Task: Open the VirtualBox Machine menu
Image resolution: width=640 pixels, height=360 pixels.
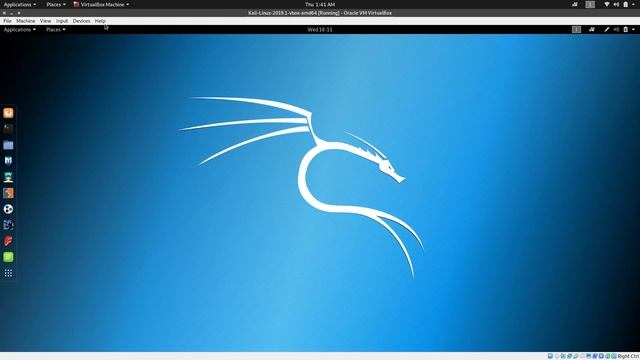Action: (x=26, y=21)
